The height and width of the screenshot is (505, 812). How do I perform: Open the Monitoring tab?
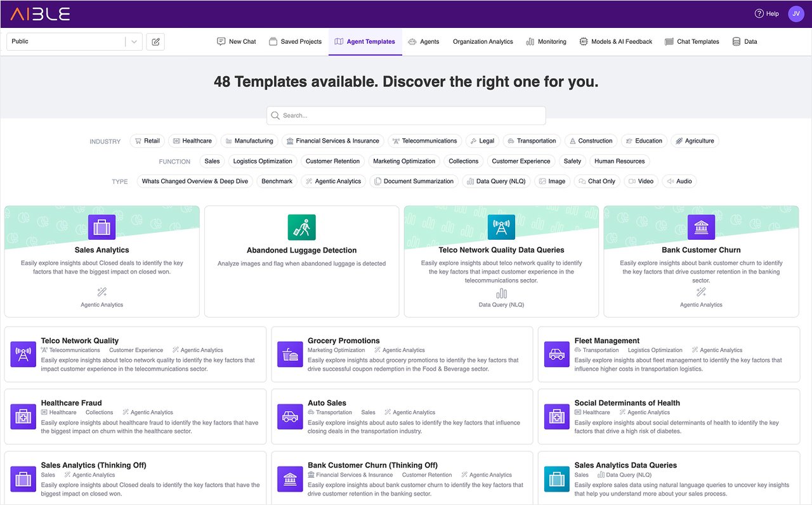[x=546, y=42]
